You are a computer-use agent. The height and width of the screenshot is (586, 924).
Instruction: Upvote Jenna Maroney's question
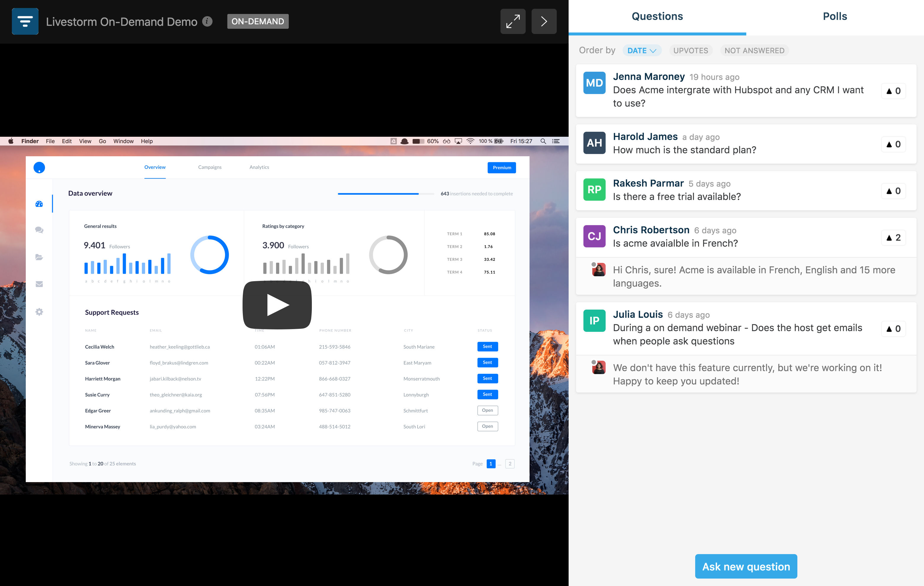coord(893,91)
